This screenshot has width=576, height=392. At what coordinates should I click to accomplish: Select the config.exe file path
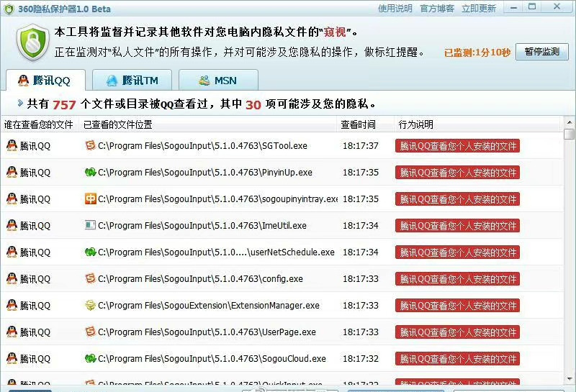[x=200, y=279]
